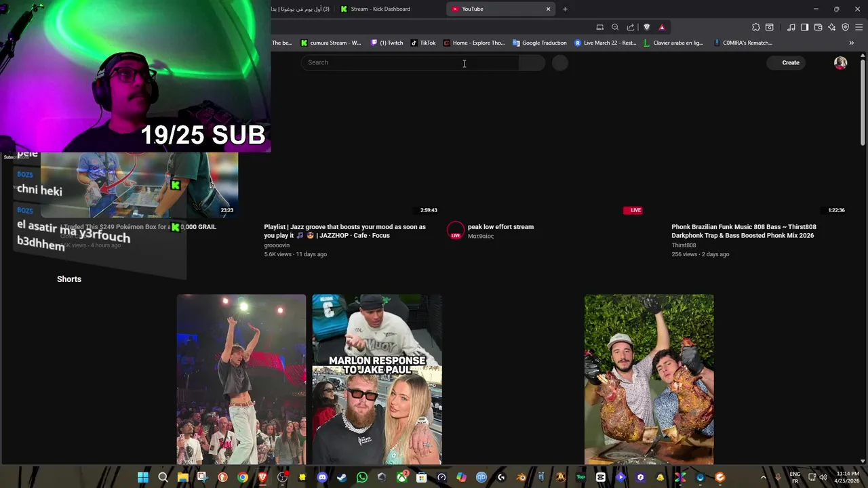Open the Windows Start menu
Image resolution: width=868 pixels, height=488 pixels.
click(143, 477)
